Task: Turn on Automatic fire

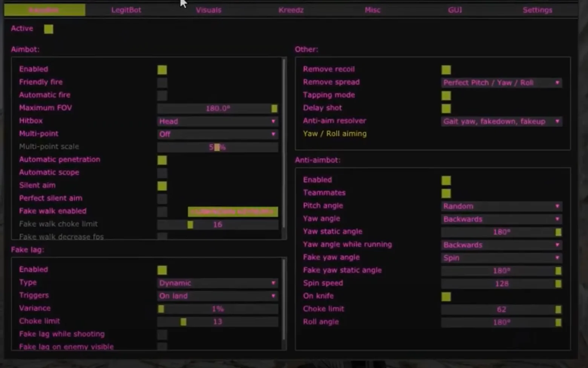Action: click(x=162, y=95)
